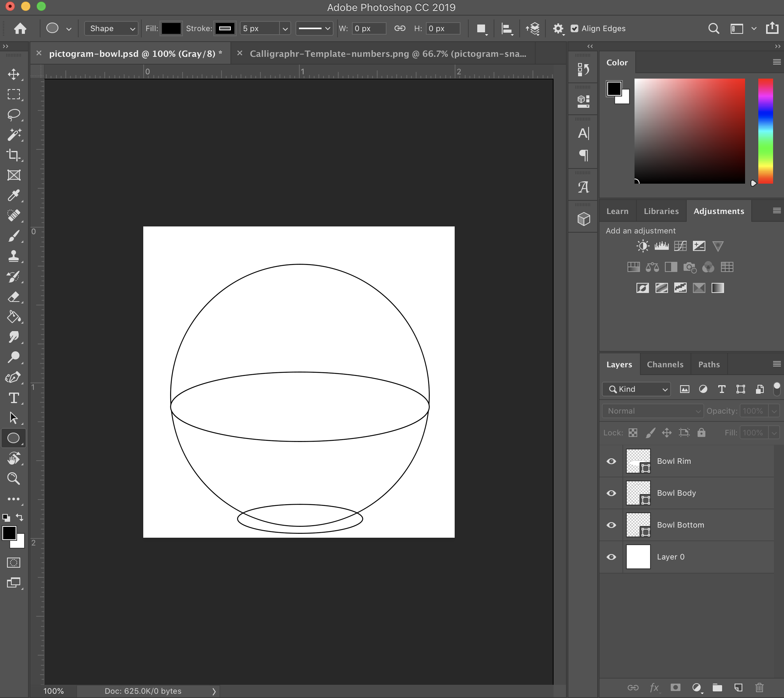The image size is (784, 698).
Task: Select the Horizontal Type tool
Action: 14,398
